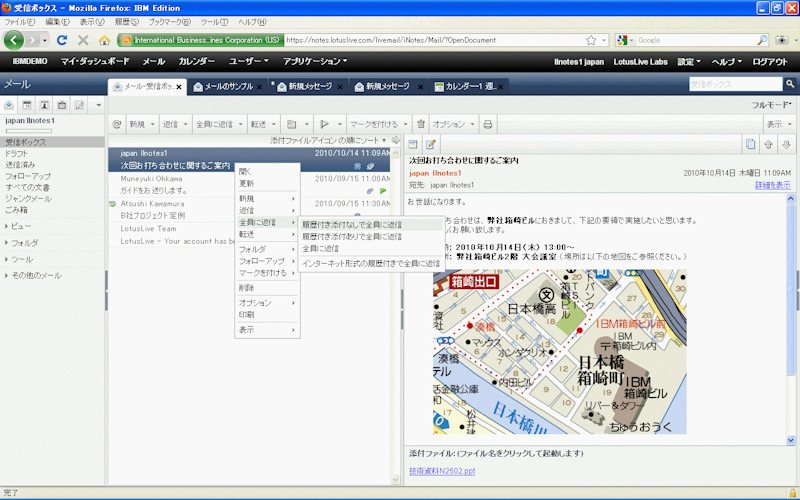Open the attachment 技術資料N2502.ppt
The height and width of the screenshot is (500, 800).
pyautogui.click(x=442, y=471)
